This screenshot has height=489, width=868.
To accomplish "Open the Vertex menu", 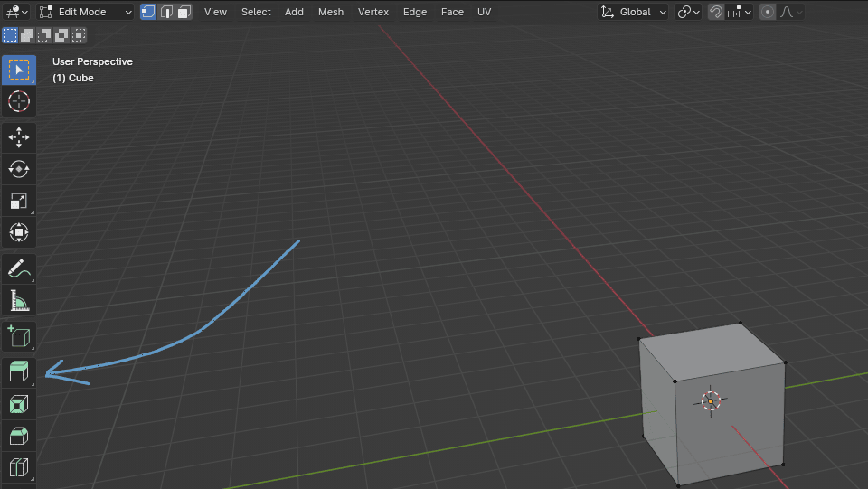I will coord(373,12).
